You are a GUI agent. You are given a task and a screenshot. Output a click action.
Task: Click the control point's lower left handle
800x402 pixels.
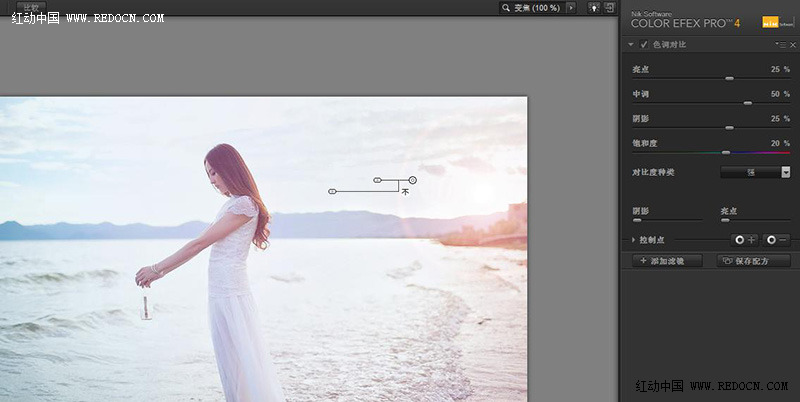pyautogui.click(x=332, y=191)
